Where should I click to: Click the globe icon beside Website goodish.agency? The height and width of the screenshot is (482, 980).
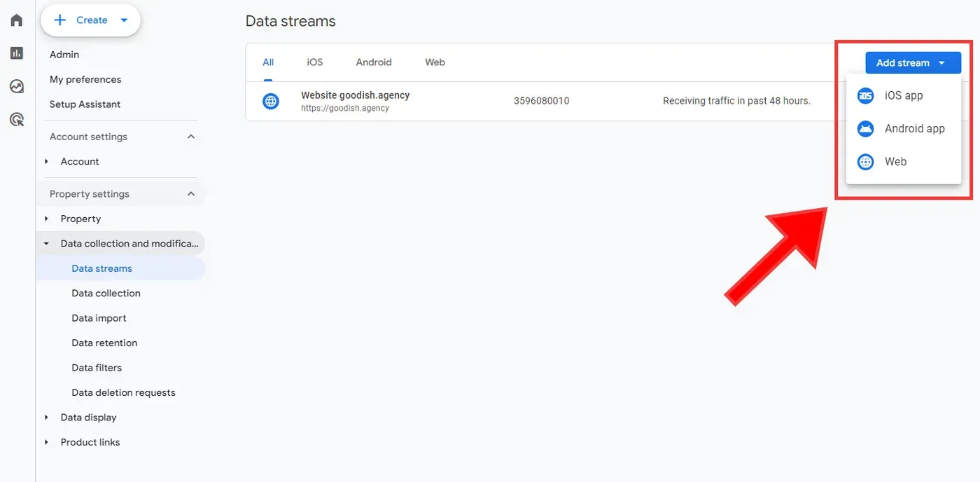271,102
